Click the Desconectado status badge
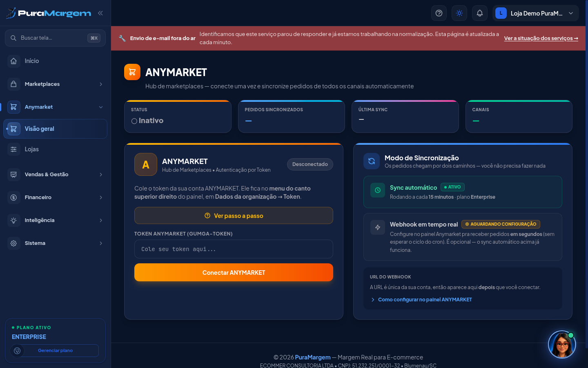This screenshot has width=588, height=368. click(310, 164)
